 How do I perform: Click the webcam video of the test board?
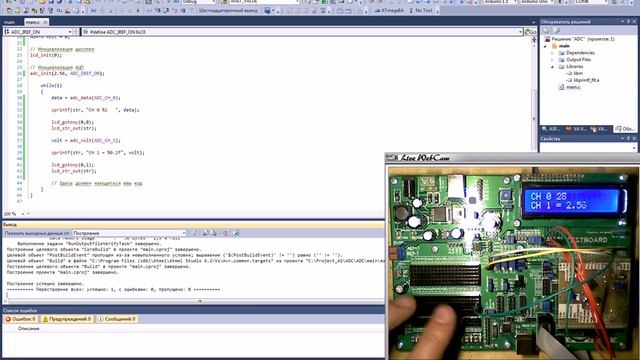[x=513, y=263]
